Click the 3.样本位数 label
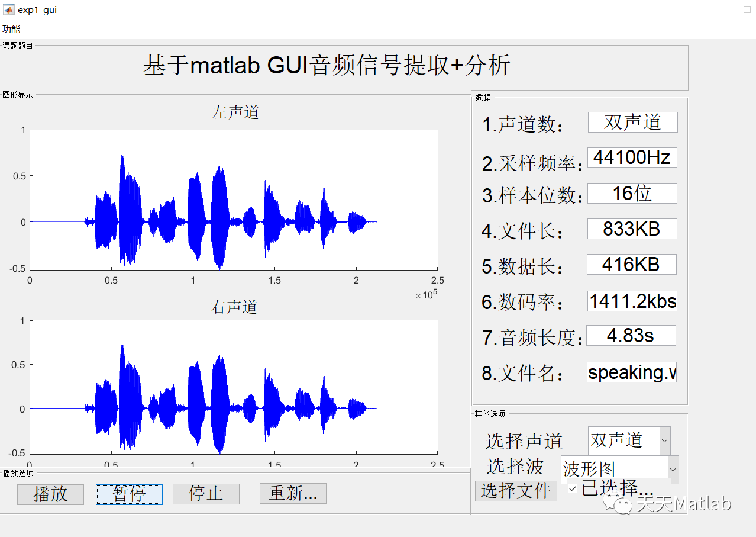 point(532,196)
